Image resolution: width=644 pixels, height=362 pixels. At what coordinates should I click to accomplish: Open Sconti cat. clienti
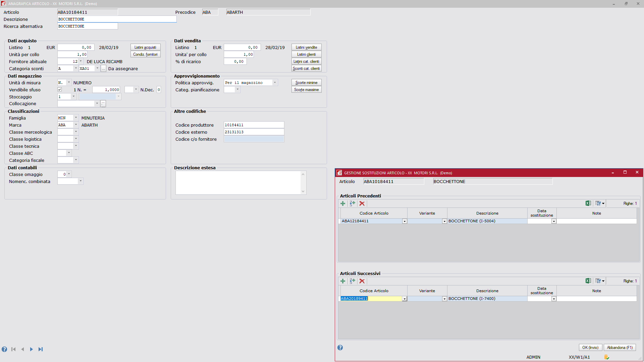(306, 69)
